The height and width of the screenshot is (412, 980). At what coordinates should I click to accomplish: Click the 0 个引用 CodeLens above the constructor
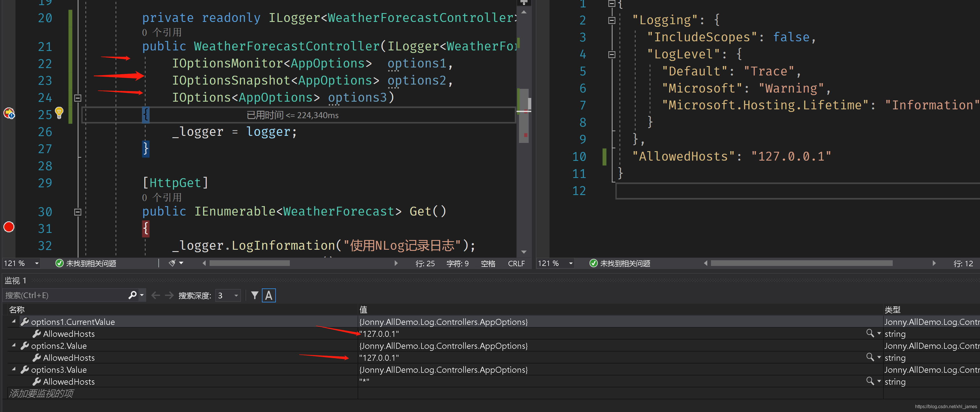point(162,32)
